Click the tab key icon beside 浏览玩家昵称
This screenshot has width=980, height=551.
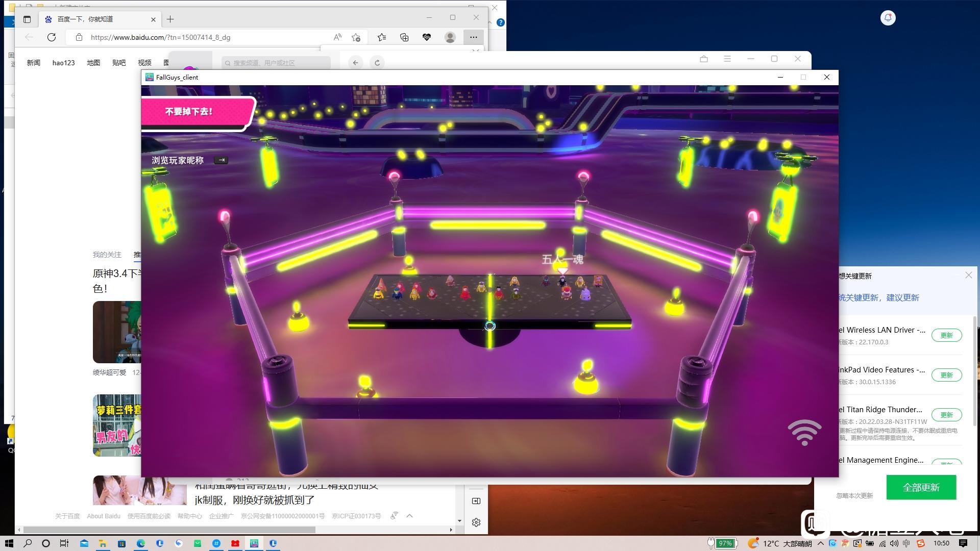click(222, 160)
